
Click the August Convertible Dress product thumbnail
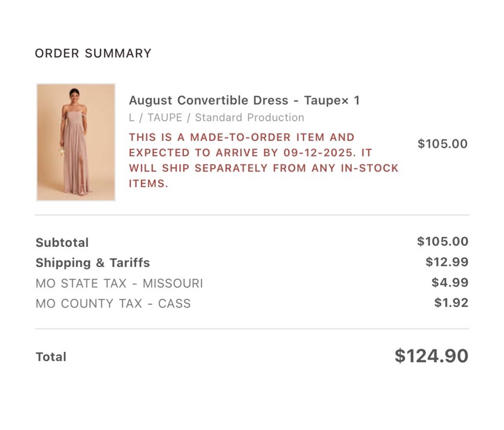click(76, 142)
